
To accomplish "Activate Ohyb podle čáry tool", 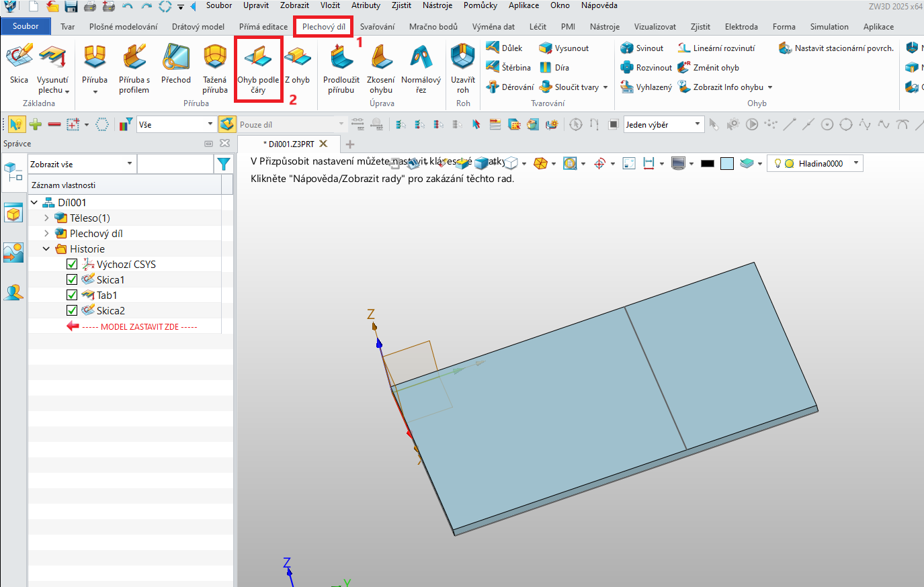I will tap(258, 69).
